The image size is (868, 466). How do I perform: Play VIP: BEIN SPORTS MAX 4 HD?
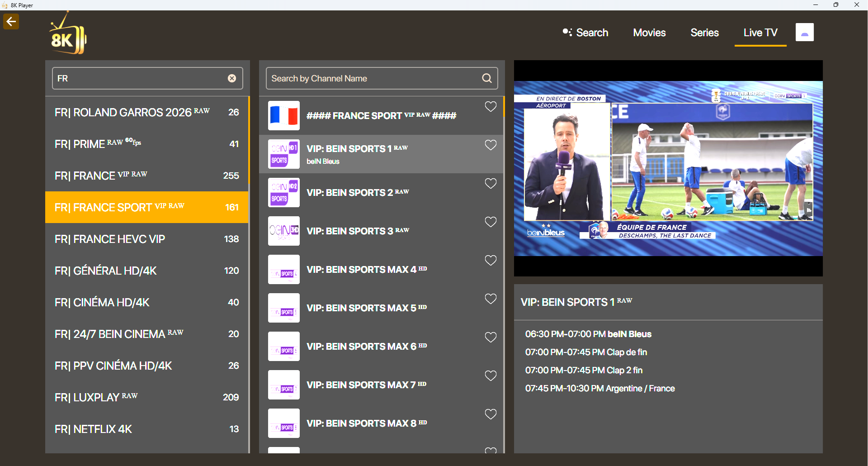coord(381,269)
